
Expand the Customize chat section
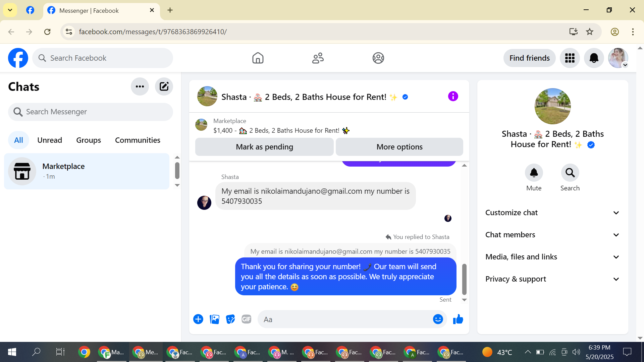pyautogui.click(x=552, y=213)
